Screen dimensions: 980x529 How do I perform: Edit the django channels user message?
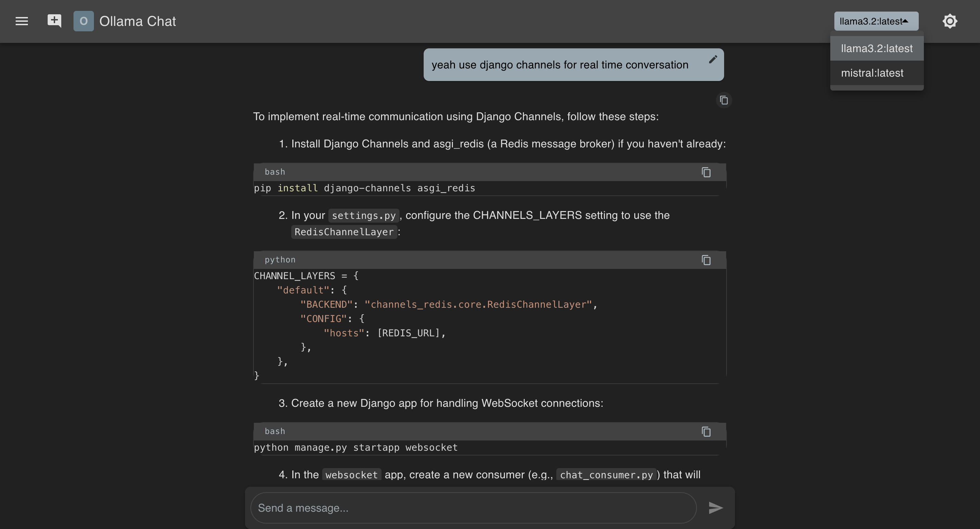pyautogui.click(x=713, y=59)
